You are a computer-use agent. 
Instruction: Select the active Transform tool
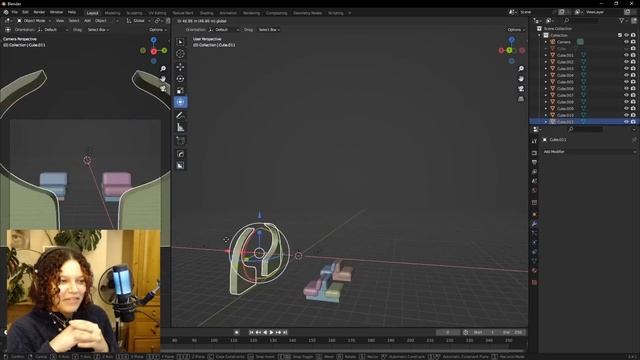point(180,102)
